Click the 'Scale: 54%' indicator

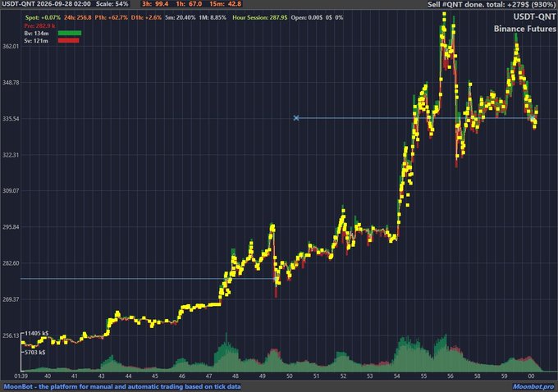pos(112,4)
